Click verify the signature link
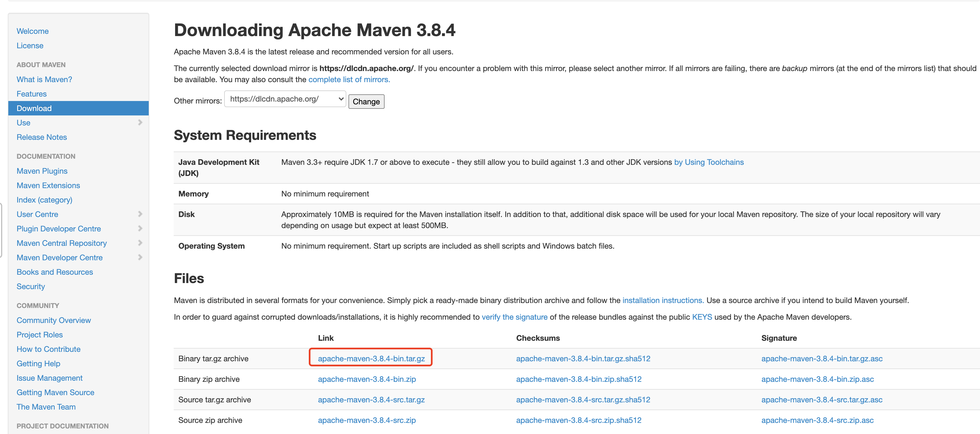980x434 pixels. click(x=514, y=317)
